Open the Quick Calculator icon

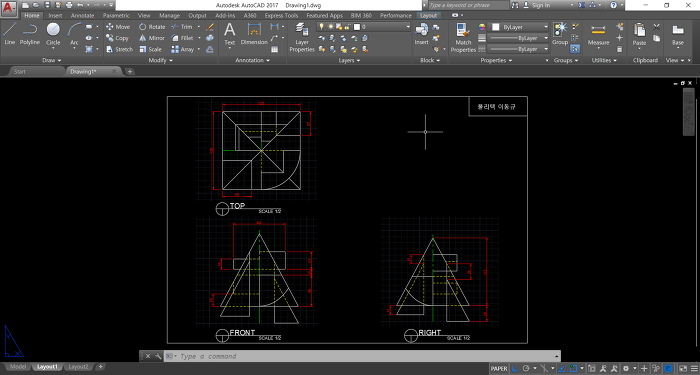coord(619,50)
